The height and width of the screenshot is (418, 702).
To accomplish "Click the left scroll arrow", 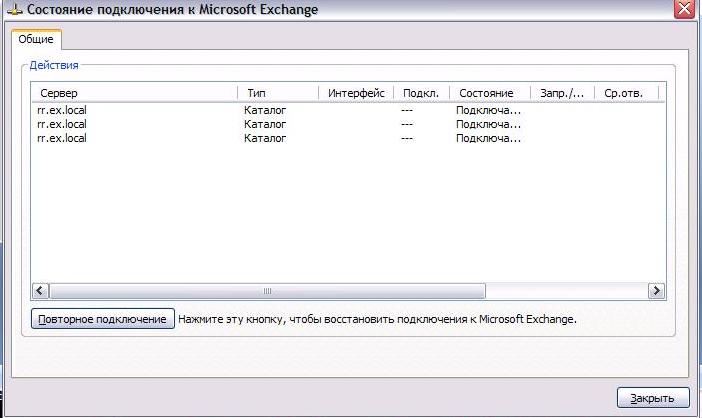I will pos(40,291).
